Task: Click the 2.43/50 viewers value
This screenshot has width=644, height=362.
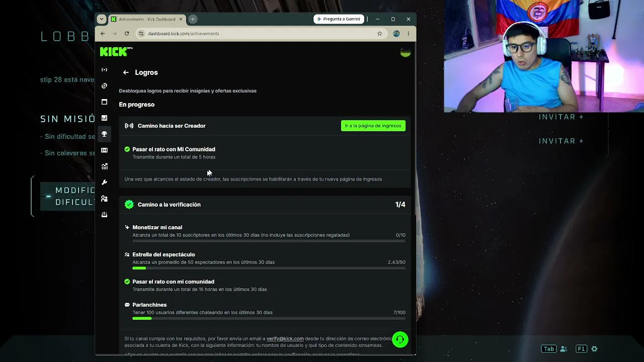Action: [396, 262]
